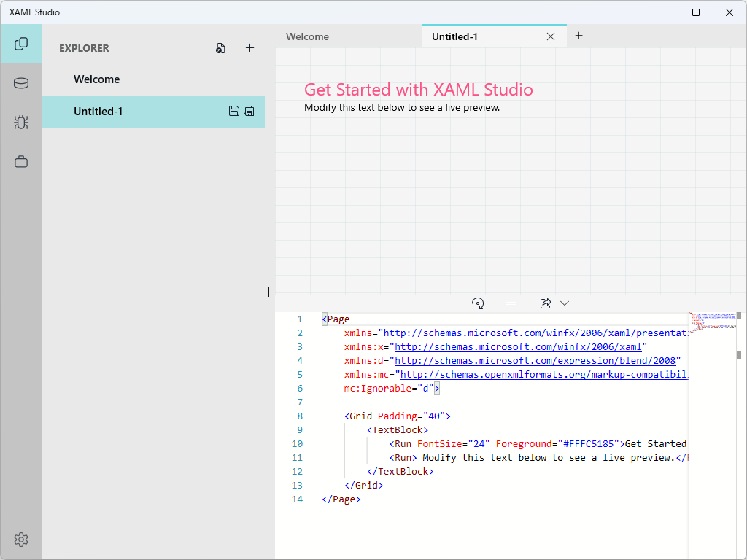This screenshot has width=747, height=560.
Task: Click the share icon above the editor
Action: (x=545, y=303)
